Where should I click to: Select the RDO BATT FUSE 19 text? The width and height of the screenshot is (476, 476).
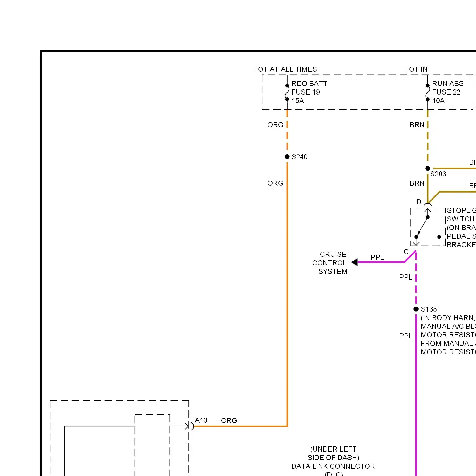[309, 88]
